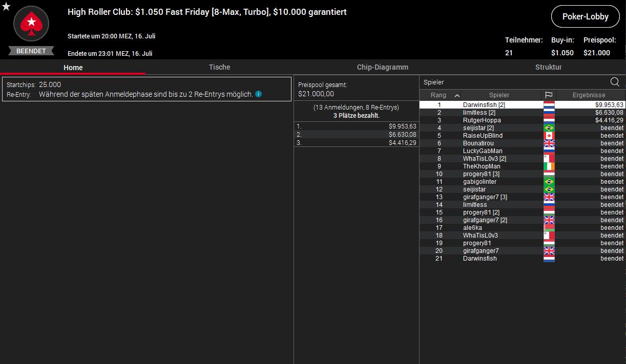Select player row RutgerHoppa
This screenshot has width=626, height=364.
482,120
